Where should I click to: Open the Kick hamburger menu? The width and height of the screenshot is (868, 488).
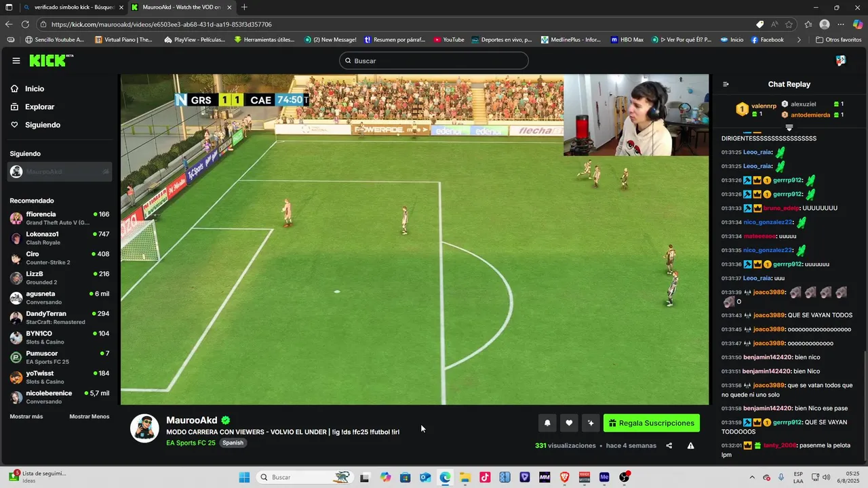16,60
